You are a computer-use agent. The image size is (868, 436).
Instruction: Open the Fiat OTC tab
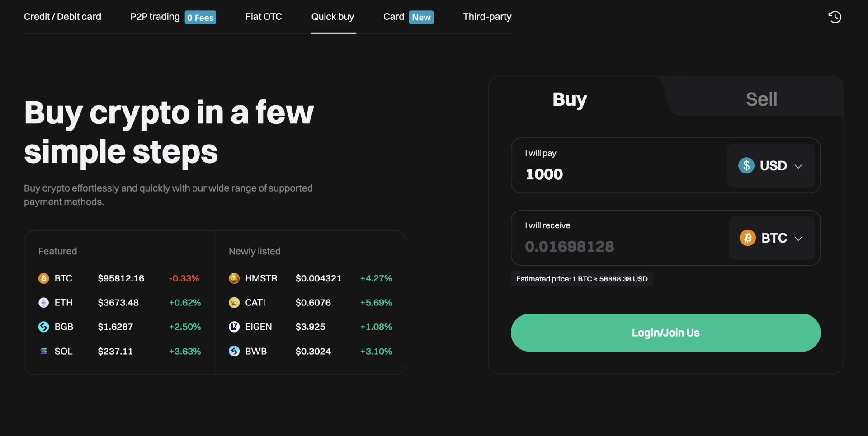(x=264, y=17)
